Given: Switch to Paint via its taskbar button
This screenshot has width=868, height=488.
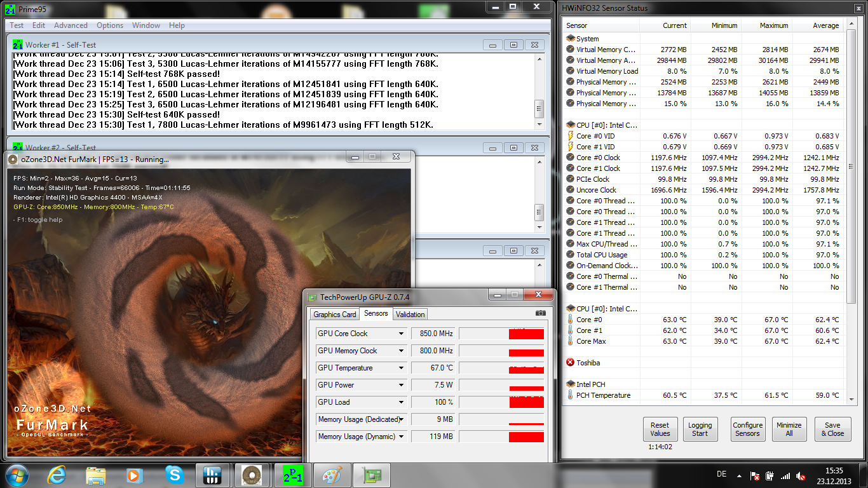Looking at the screenshot, I should 332,475.
